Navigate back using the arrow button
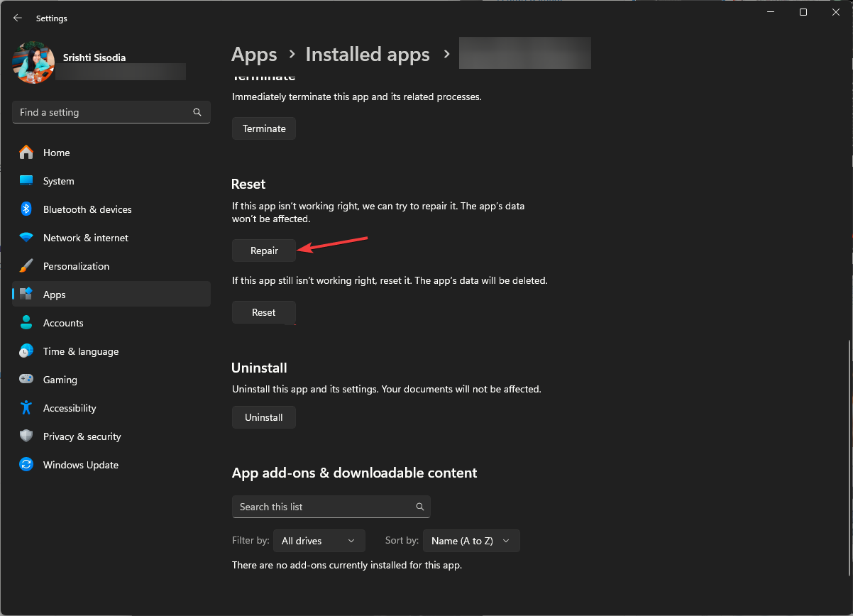This screenshot has height=616, width=853. click(17, 18)
